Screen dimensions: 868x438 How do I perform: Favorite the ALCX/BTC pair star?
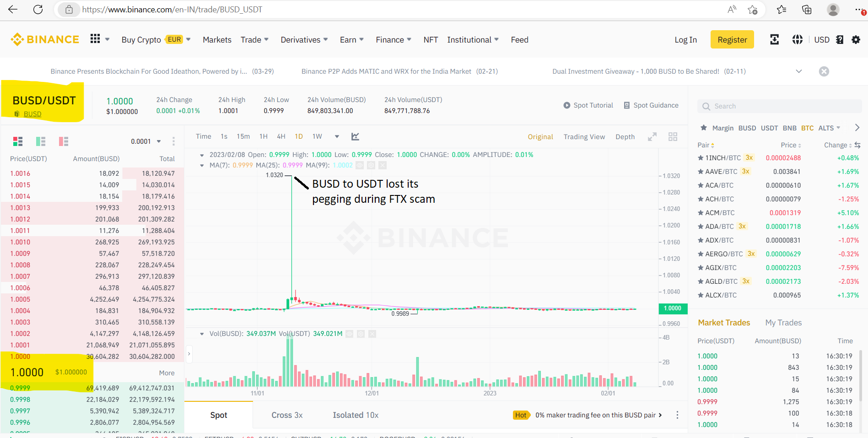point(701,295)
